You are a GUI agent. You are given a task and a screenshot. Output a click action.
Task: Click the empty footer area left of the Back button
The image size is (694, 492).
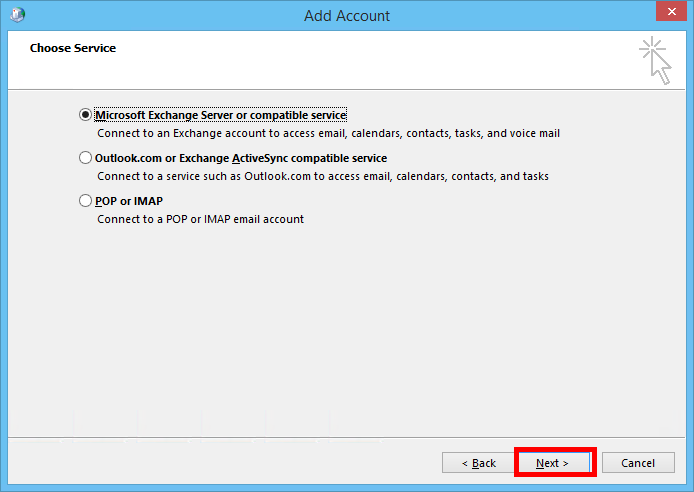coord(220,463)
